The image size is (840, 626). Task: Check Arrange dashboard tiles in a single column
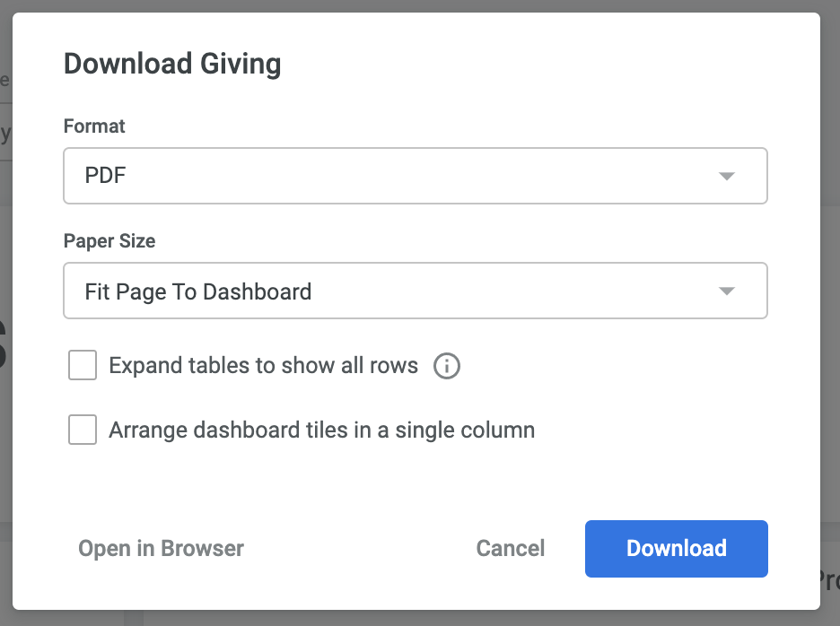[83, 430]
